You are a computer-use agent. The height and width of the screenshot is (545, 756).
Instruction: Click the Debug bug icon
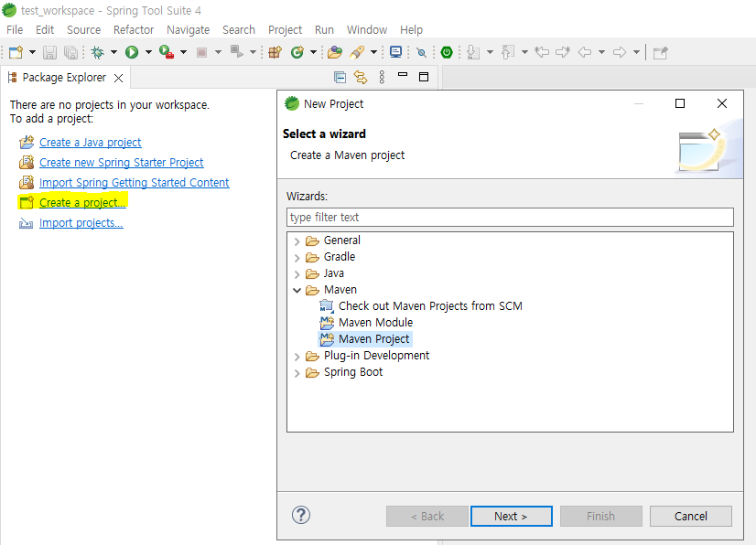[x=98, y=52]
